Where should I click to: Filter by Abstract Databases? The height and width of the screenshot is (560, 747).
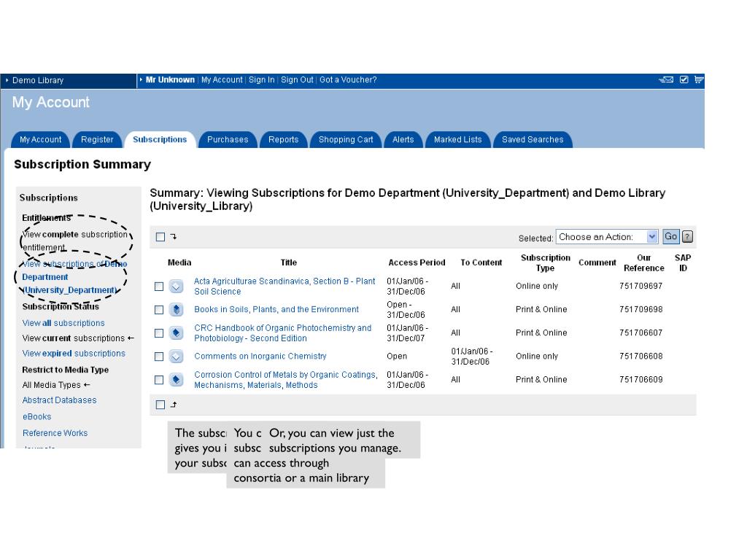click(x=60, y=400)
